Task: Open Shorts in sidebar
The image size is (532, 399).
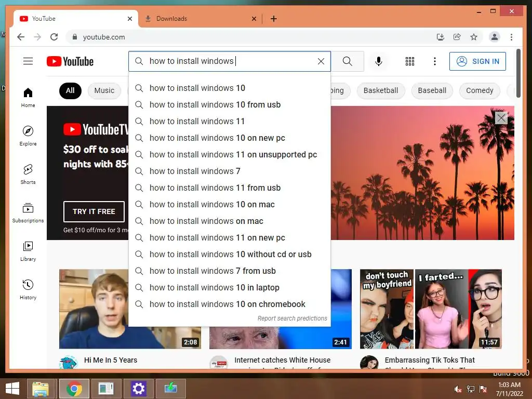Action: 28,175
